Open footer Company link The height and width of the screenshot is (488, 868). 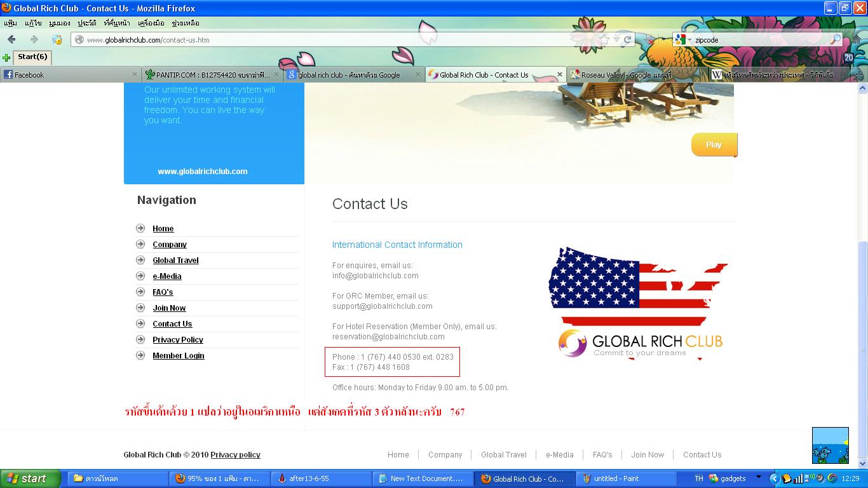click(x=445, y=455)
